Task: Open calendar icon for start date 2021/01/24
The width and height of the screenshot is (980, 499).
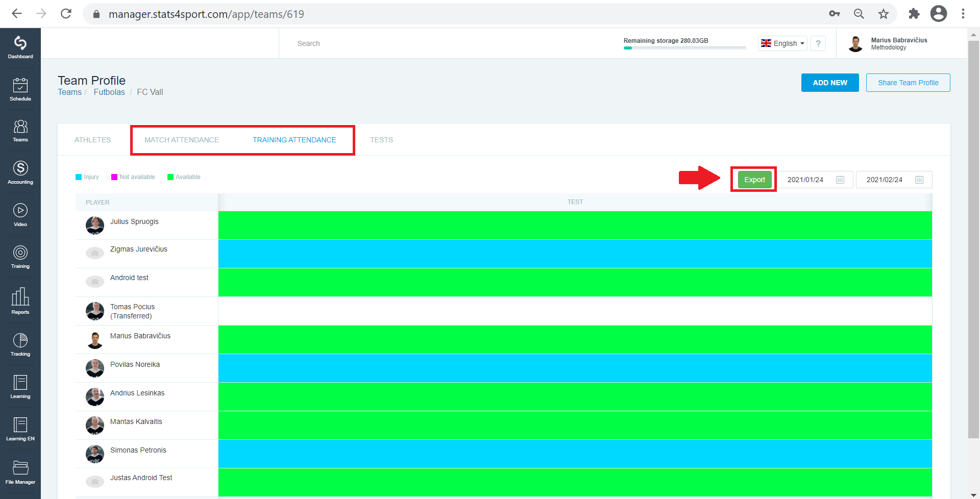Action: click(840, 180)
